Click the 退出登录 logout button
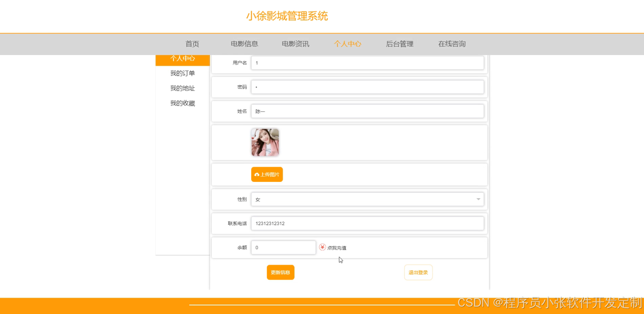Screen dimensions: 644x314 [x=418, y=272]
